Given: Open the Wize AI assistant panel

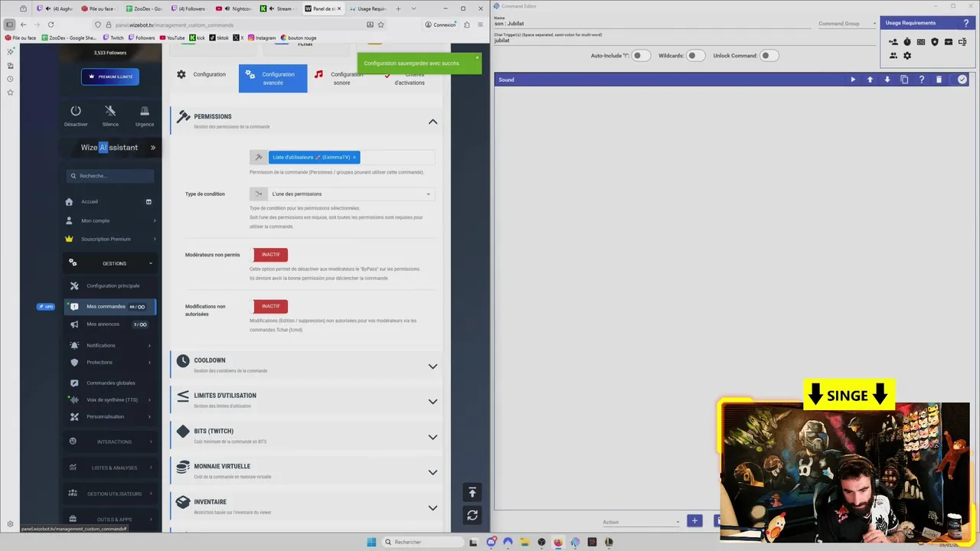Looking at the screenshot, I should 118,148.
